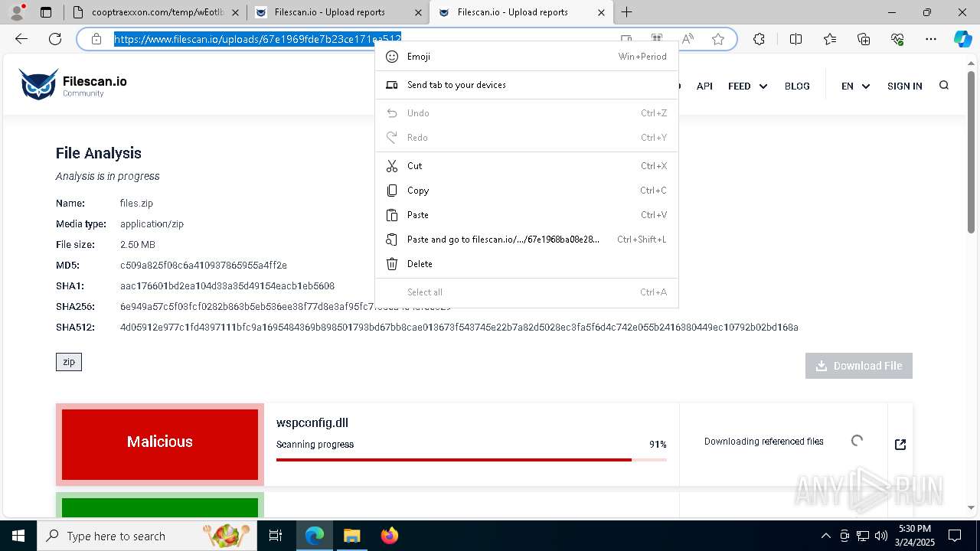Screen dimensions: 980x551
Task: Open the volume control in system tray
Action: (881, 536)
